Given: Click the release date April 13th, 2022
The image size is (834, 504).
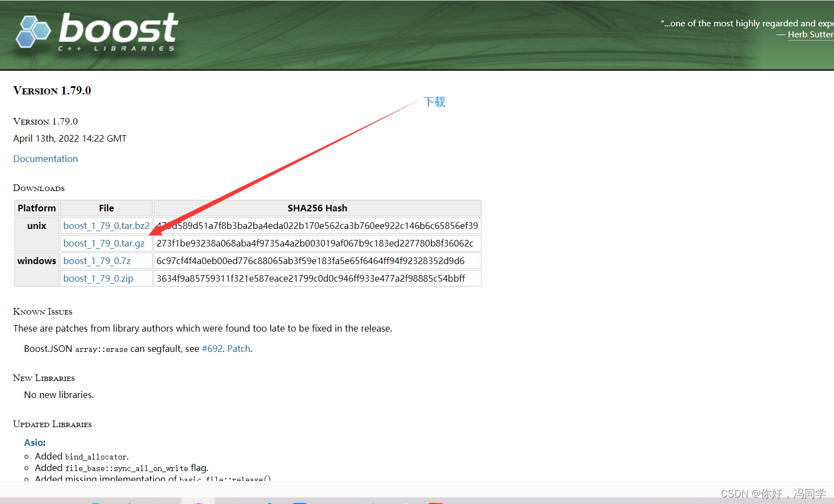Looking at the screenshot, I should (70, 138).
